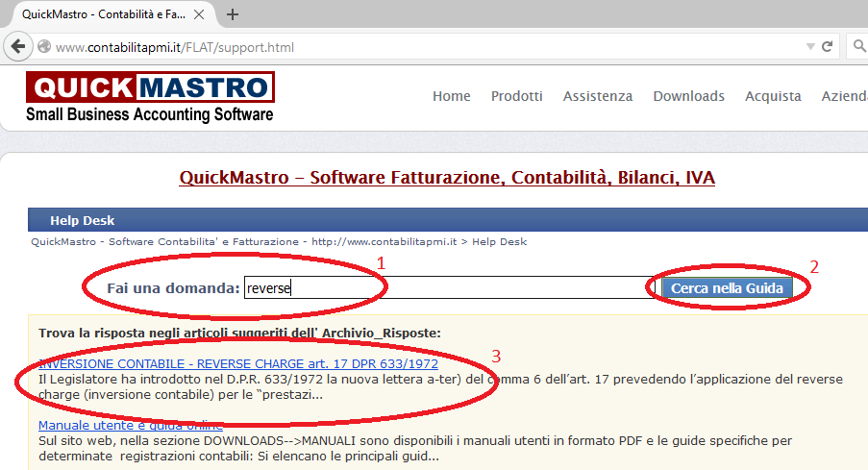This screenshot has height=470, width=868.
Task: Open the Acquista menu item
Action: (773, 96)
